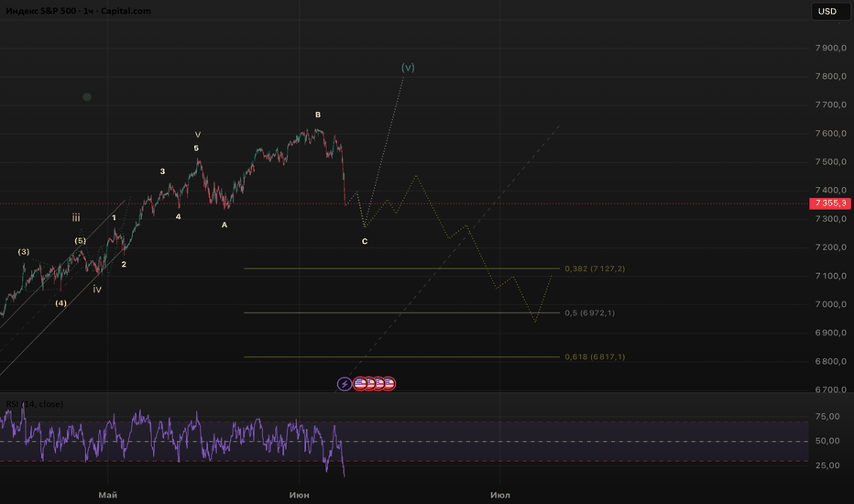Select the red current price label 7 355,3
Viewport: 854px width, 504px height.
coord(830,203)
